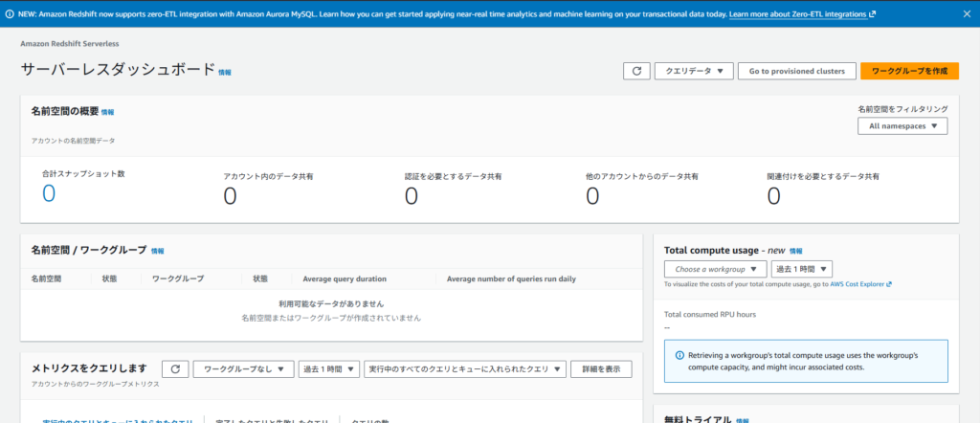
Task: Refresh the メトリクスをクエリします panel
Action: coord(176,369)
